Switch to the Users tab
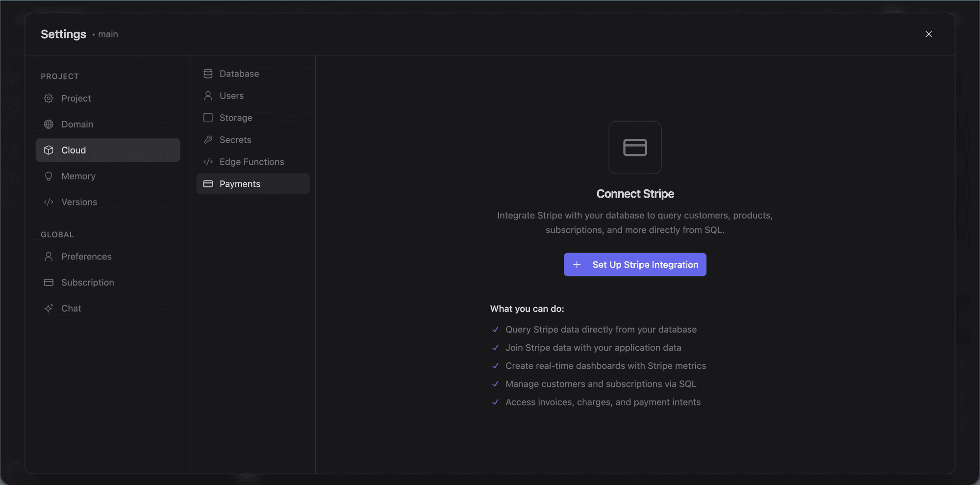 (x=253, y=96)
